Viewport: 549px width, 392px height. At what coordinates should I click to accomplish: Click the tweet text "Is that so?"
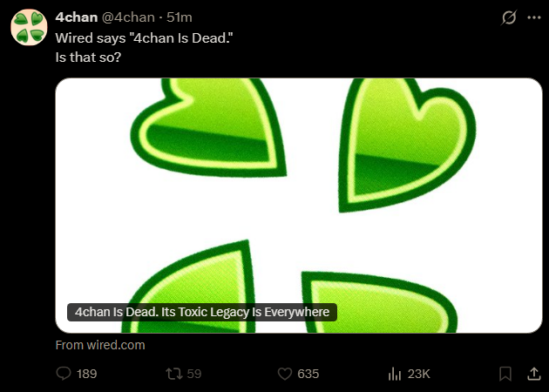(88, 57)
